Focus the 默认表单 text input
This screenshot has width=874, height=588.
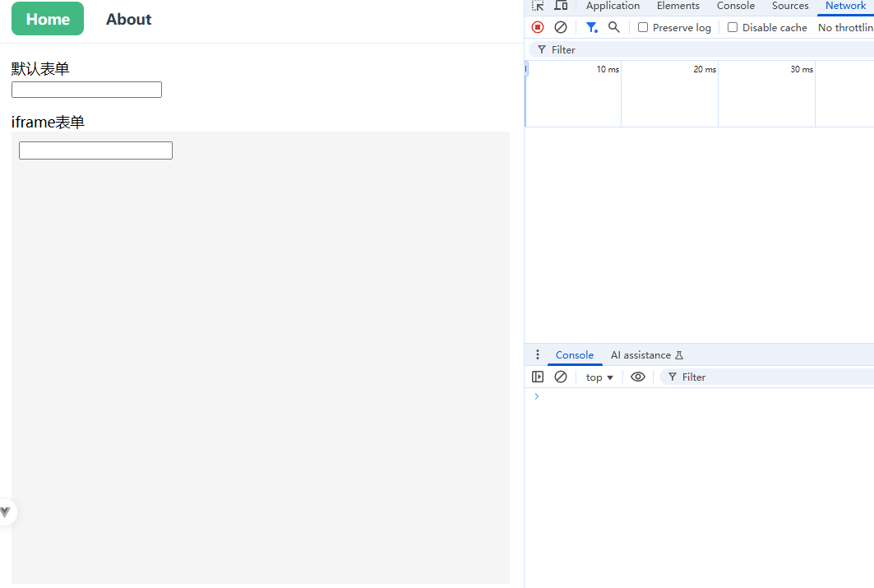coord(86,90)
